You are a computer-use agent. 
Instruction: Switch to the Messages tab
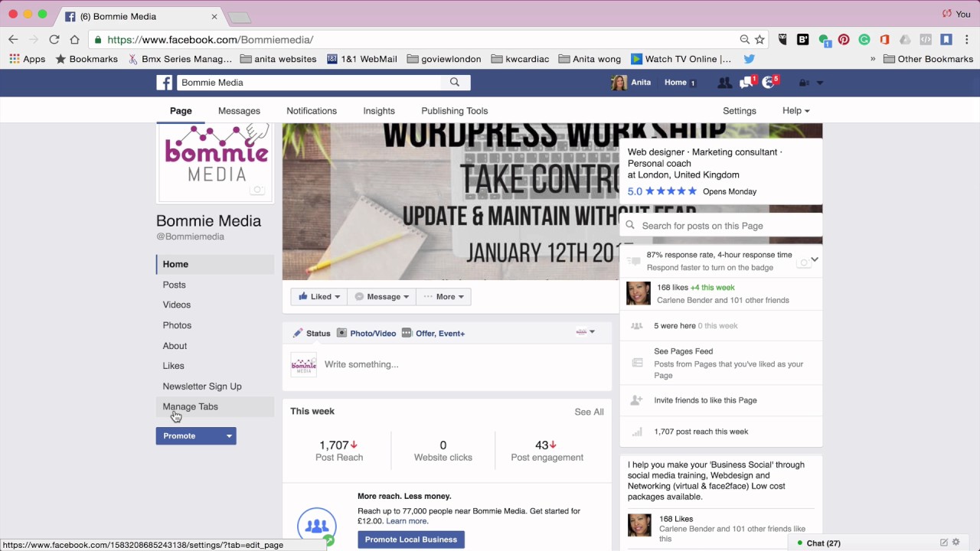click(239, 111)
